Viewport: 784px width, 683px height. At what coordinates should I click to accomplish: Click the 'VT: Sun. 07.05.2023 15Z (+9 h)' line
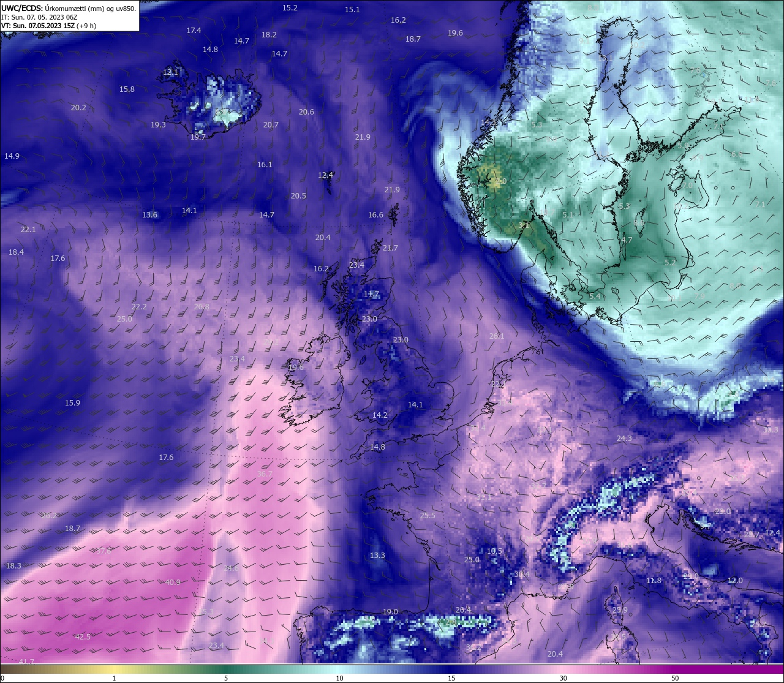point(49,26)
